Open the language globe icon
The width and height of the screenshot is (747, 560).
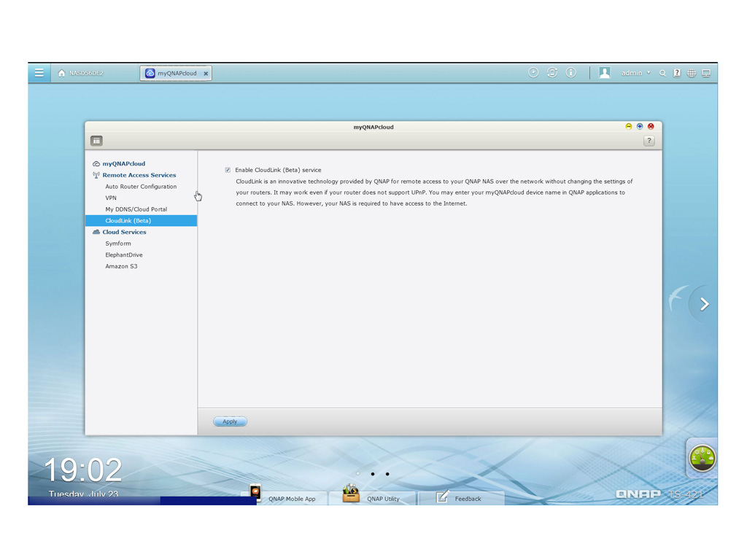(692, 73)
